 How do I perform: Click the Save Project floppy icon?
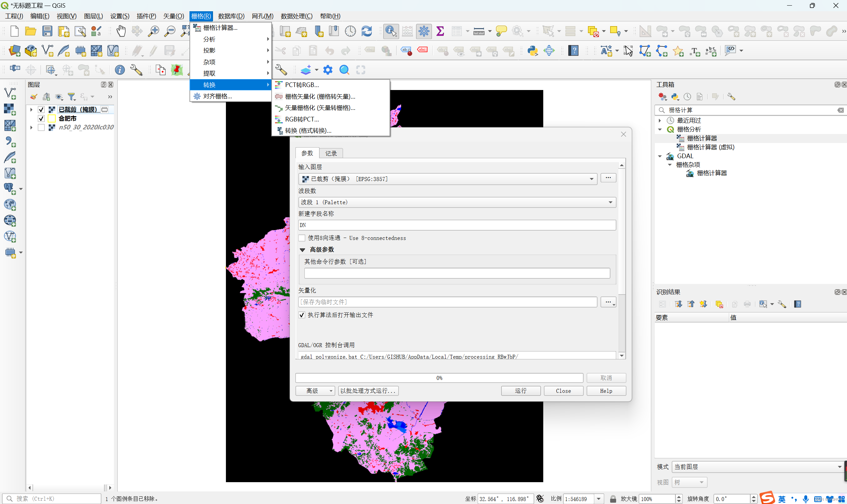tap(47, 31)
